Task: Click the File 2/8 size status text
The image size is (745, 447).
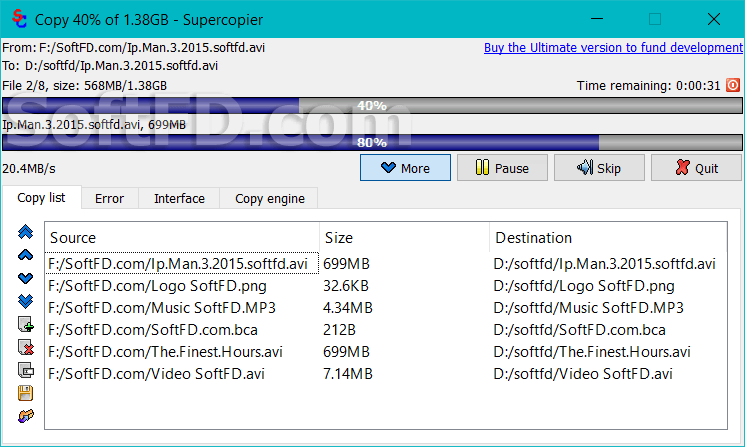Action: (x=85, y=86)
